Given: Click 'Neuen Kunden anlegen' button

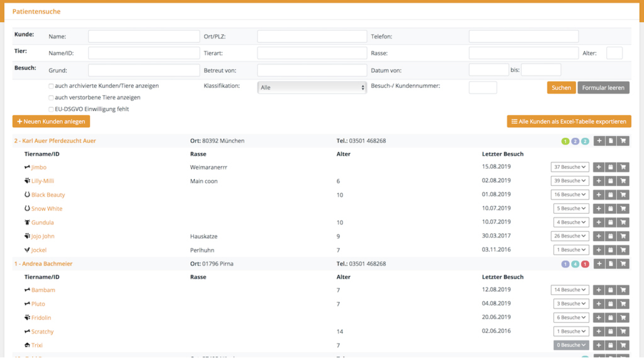Looking at the screenshot, I should click(x=51, y=122).
